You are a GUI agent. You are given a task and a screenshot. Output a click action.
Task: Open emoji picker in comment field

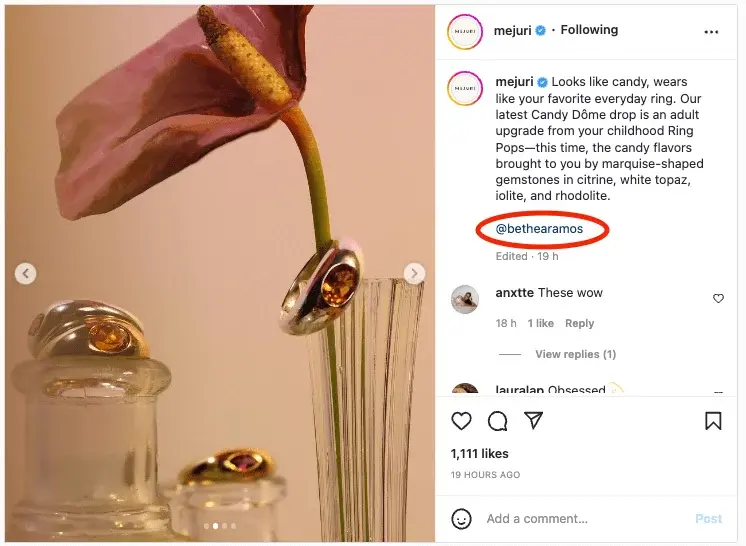pyautogui.click(x=461, y=519)
